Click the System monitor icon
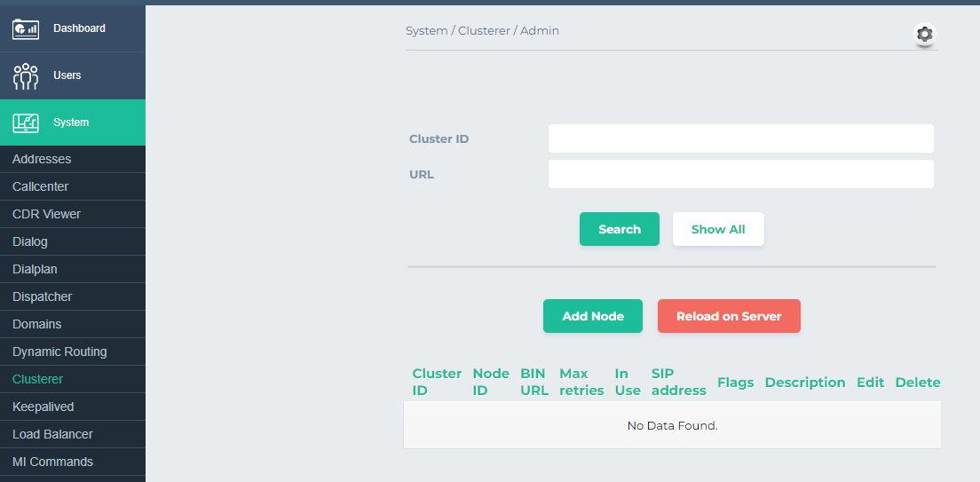980x482 pixels. point(26,122)
